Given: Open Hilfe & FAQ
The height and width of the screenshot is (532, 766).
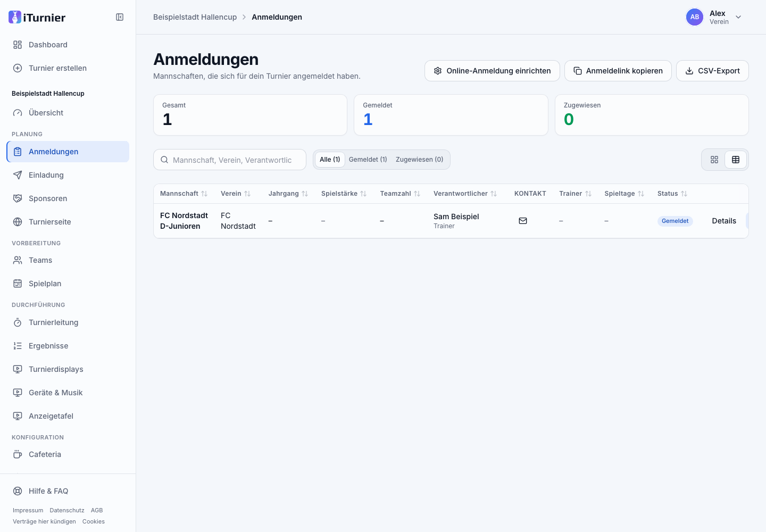Looking at the screenshot, I should 68,491.
